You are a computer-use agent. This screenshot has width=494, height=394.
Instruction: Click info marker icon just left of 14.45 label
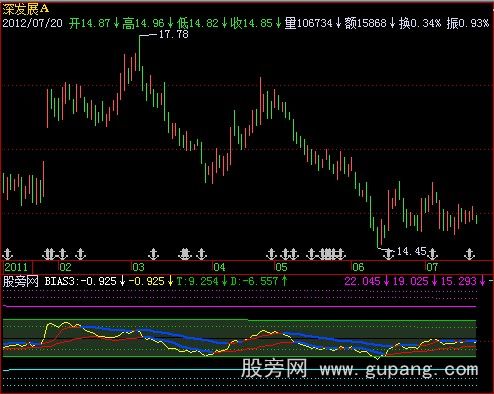pos(388,254)
